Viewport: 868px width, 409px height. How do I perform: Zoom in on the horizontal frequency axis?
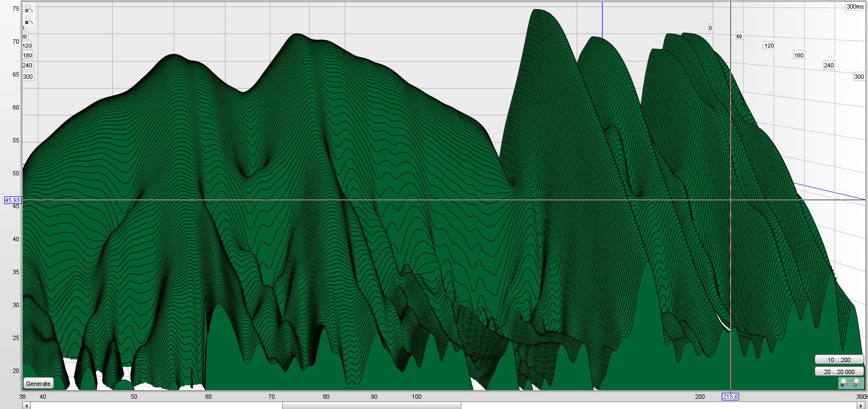pyautogui.click(x=856, y=383)
